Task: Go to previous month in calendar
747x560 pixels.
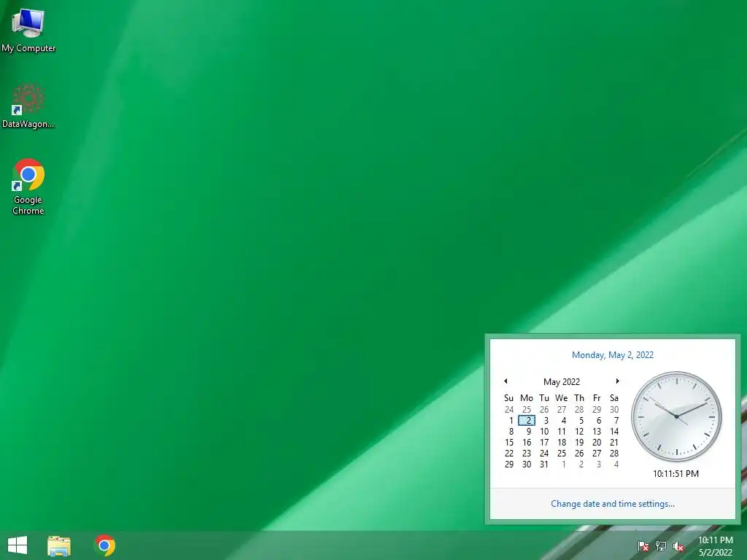Action: (506, 381)
